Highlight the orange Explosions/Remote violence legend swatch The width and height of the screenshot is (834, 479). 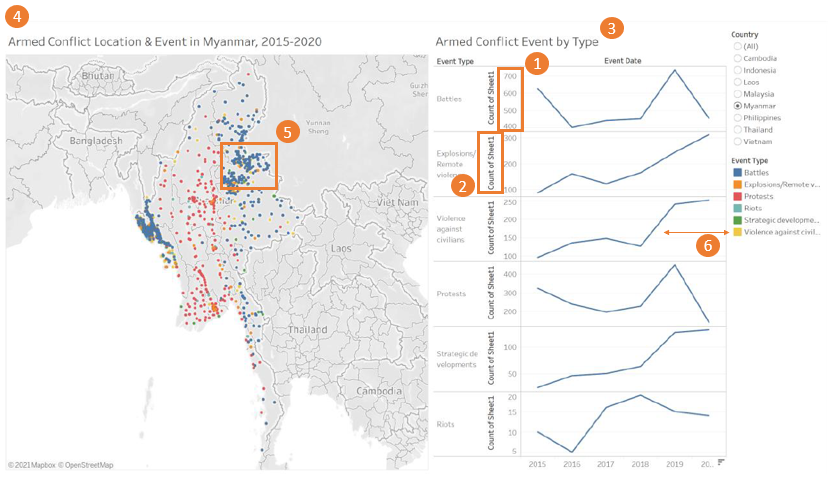coord(737,185)
